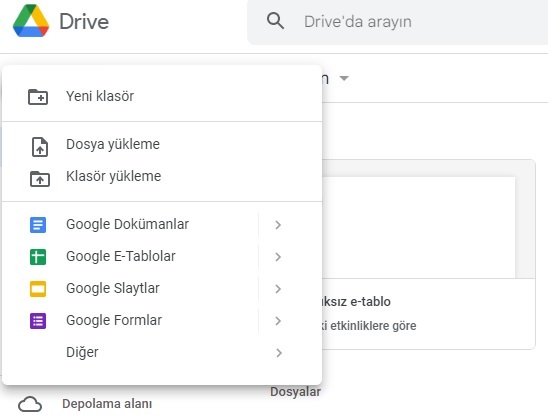Select Dosya yükleme menu entry
The image size is (548, 418).
(x=162, y=144)
